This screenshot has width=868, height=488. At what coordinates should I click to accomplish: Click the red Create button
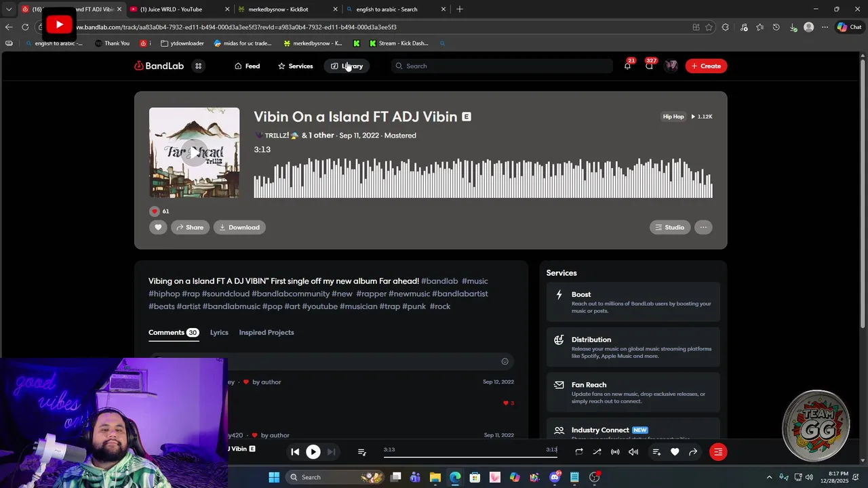(x=706, y=66)
